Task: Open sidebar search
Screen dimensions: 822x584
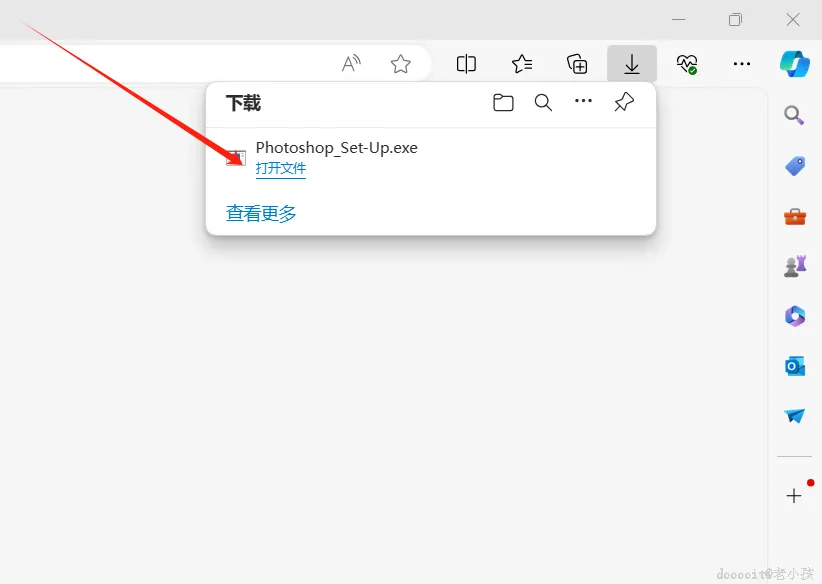Action: coord(793,115)
